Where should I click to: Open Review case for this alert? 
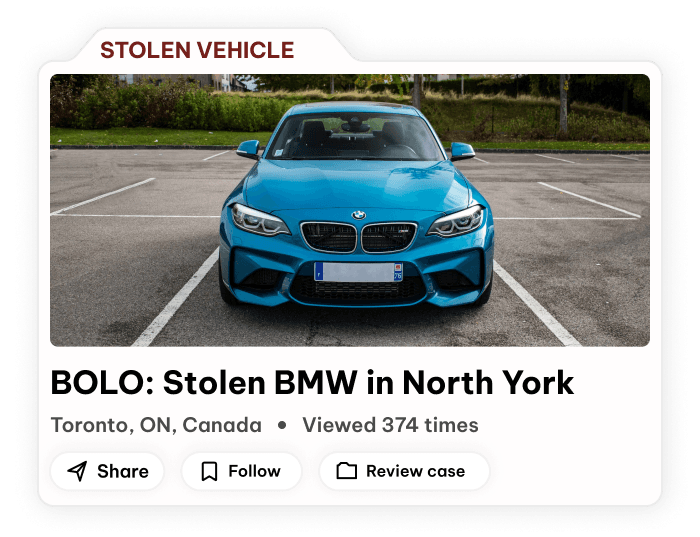[x=404, y=471]
